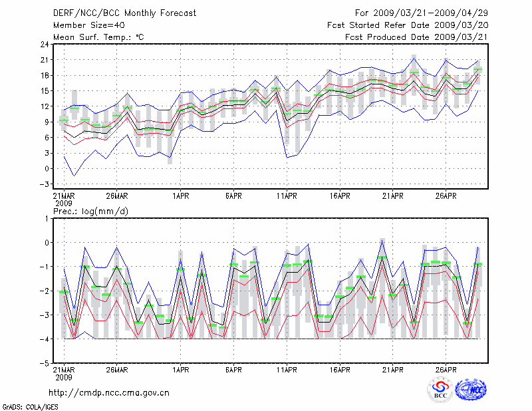Click 26MAR tick on precipitation chart axis
Screen dimensions: 532x411
pos(116,369)
